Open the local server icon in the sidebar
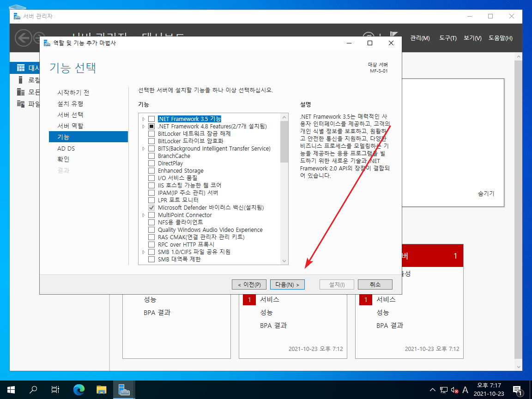Screen dimensions: 532x399 pyautogui.click(x=21, y=80)
